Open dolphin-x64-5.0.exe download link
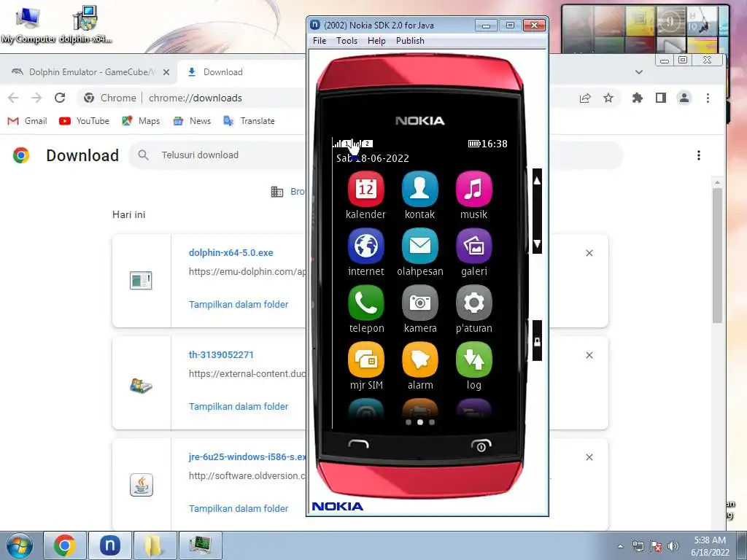 click(x=231, y=253)
